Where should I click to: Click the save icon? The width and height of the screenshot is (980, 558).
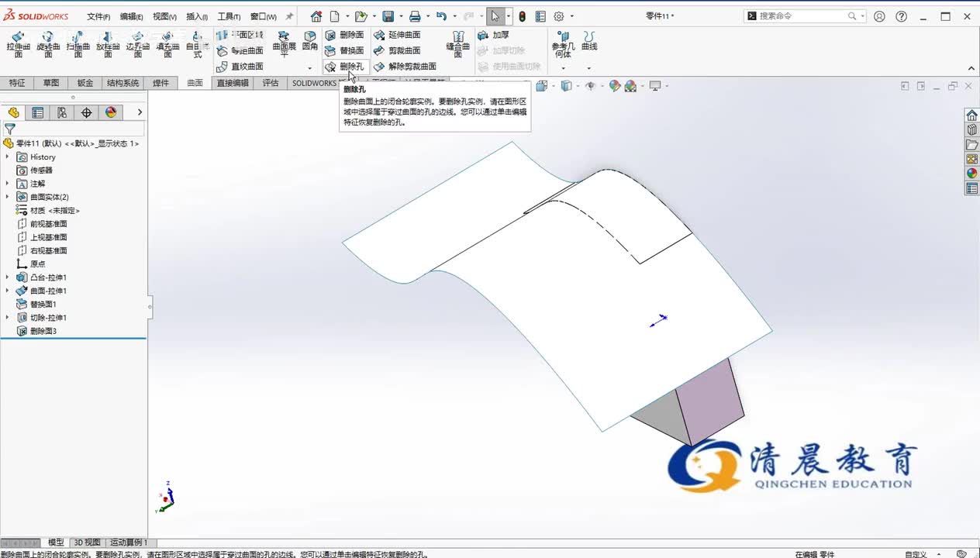(388, 16)
